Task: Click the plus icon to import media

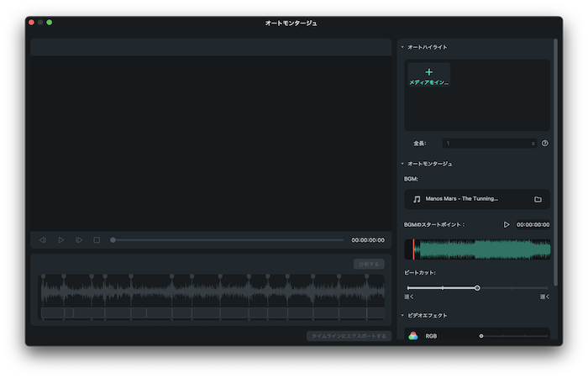Action: (429, 72)
